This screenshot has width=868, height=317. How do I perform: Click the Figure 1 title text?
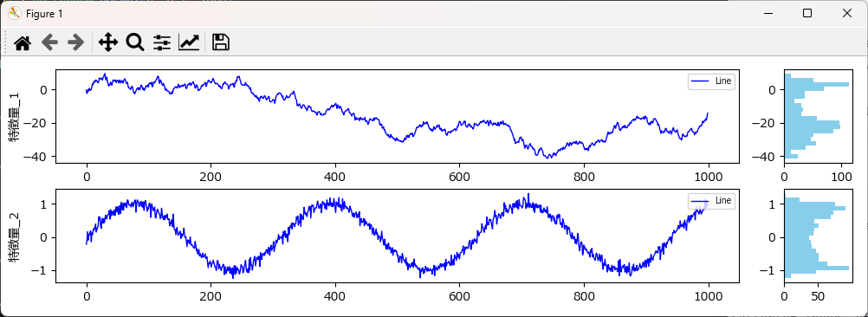click(44, 14)
